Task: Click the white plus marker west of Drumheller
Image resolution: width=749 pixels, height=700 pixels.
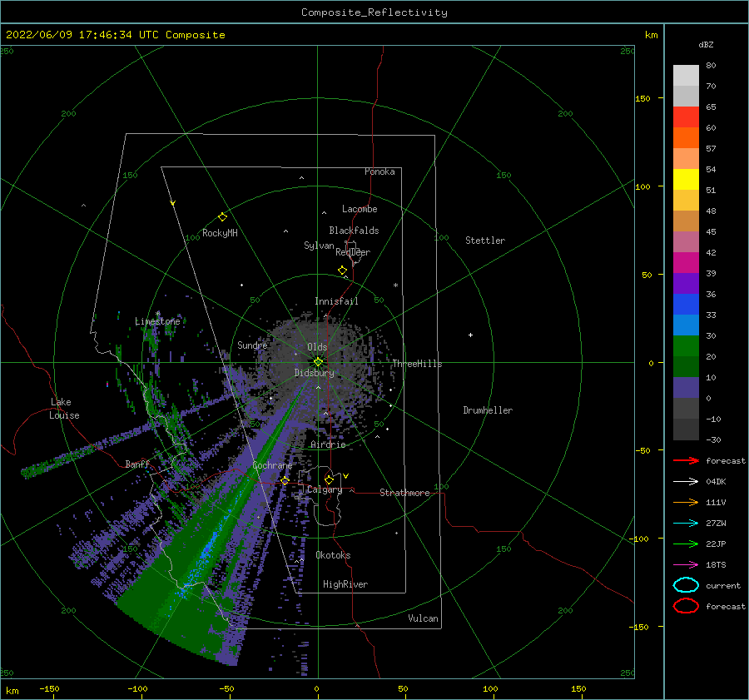Action: point(470,335)
